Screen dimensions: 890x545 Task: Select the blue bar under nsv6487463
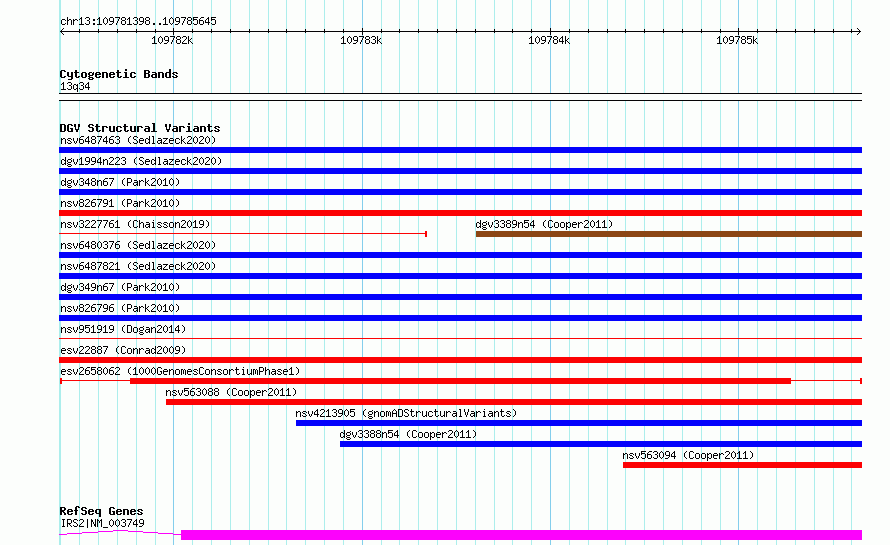click(460, 150)
